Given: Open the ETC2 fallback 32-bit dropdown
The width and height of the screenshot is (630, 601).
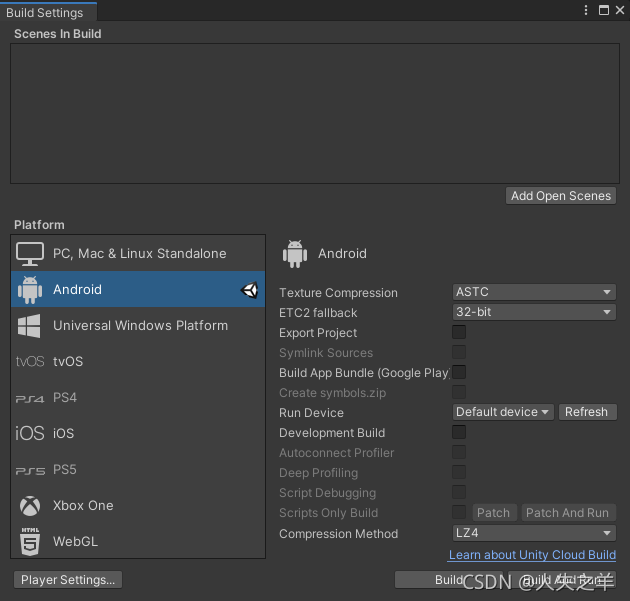Looking at the screenshot, I should pos(534,312).
